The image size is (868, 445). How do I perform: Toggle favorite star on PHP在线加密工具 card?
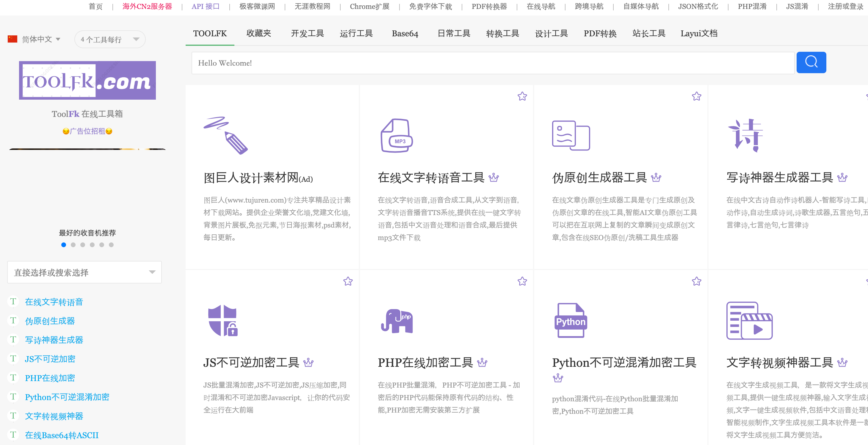pyautogui.click(x=522, y=281)
